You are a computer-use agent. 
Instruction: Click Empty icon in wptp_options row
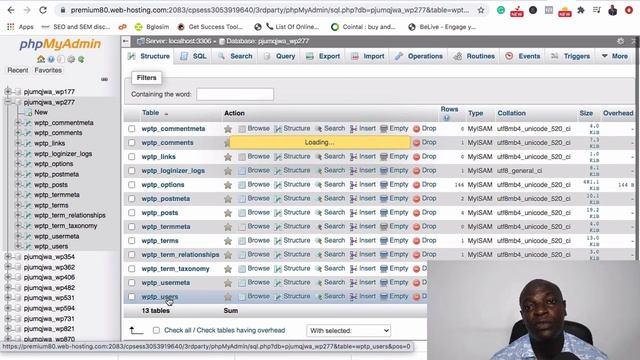pyautogui.click(x=384, y=185)
